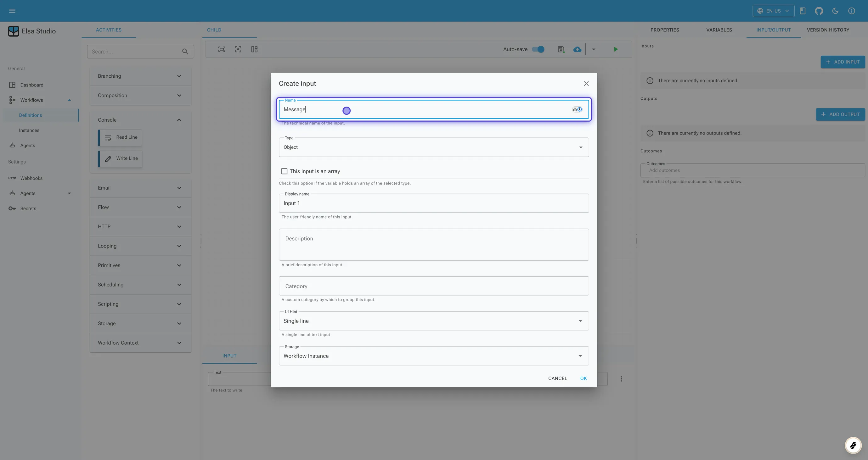Click the publish cloud upload icon
The image size is (868, 460).
(x=577, y=49)
